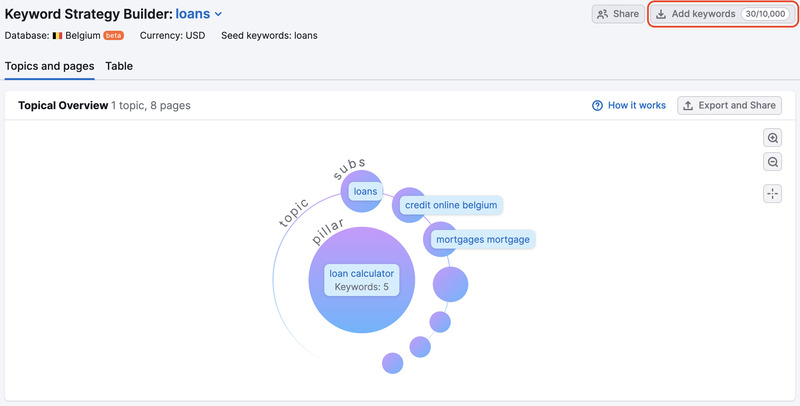The width and height of the screenshot is (800, 406).
Task: Click the 30/10,000 keyword counter badge
Action: coord(766,14)
